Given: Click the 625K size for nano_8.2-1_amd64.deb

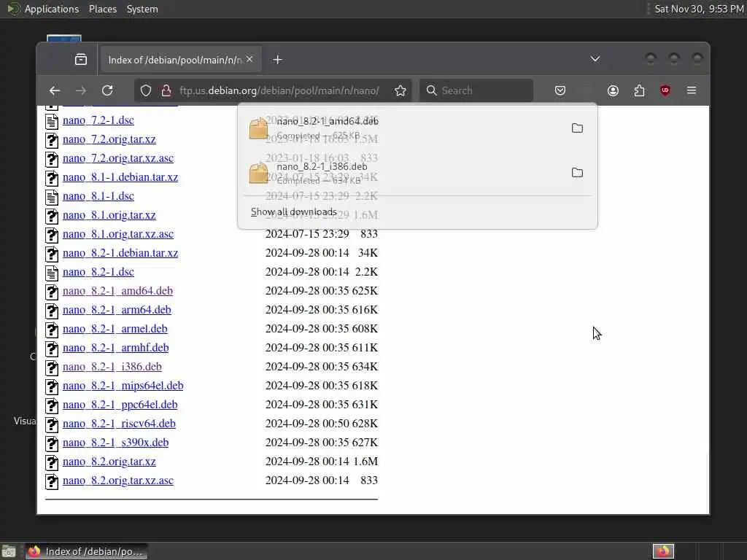Looking at the screenshot, I should (x=365, y=291).
